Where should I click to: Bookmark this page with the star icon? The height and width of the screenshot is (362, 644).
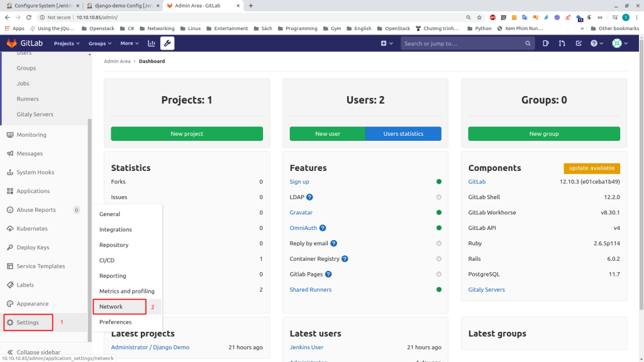479,17
